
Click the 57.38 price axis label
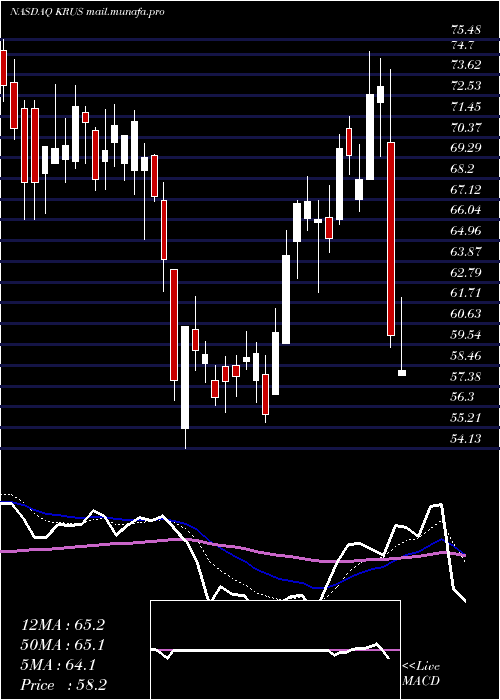click(x=466, y=376)
